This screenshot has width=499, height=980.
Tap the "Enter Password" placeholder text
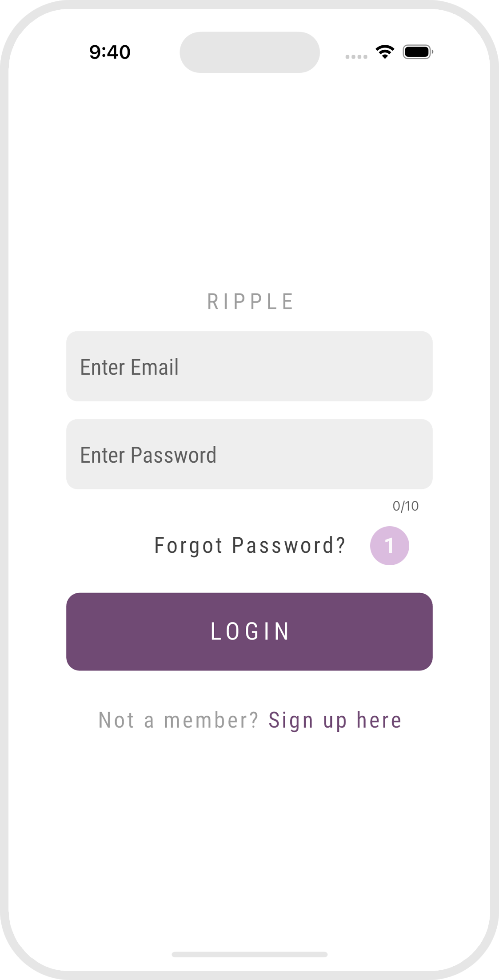[x=148, y=455]
